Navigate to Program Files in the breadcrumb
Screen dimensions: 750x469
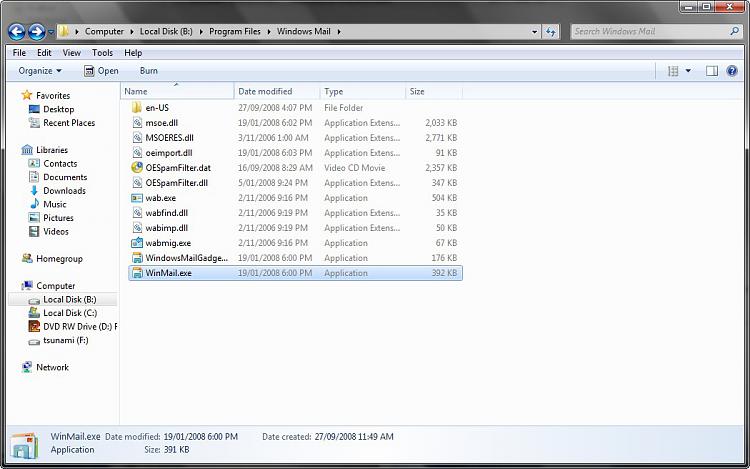235,32
